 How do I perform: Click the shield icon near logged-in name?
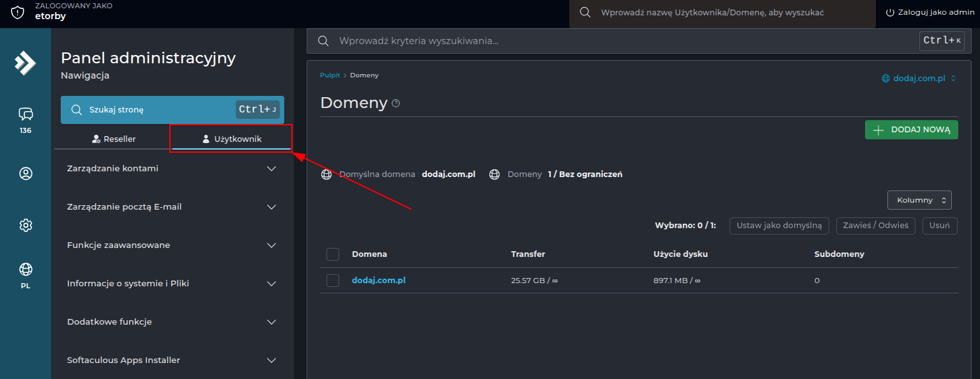[x=17, y=12]
